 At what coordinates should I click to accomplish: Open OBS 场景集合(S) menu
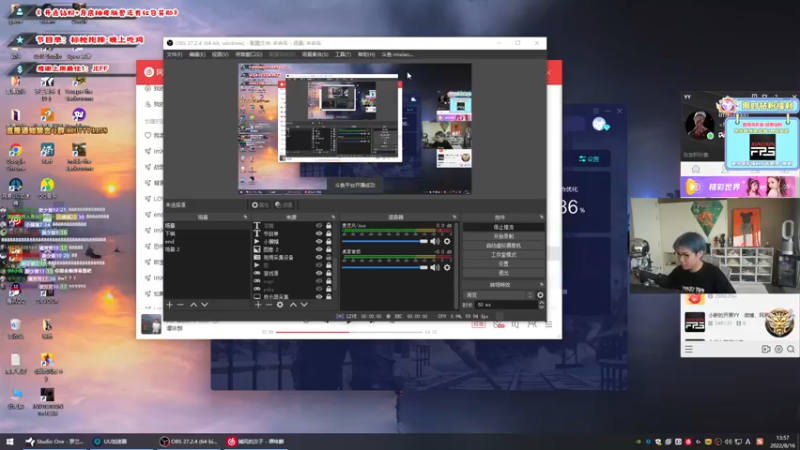(315, 55)
